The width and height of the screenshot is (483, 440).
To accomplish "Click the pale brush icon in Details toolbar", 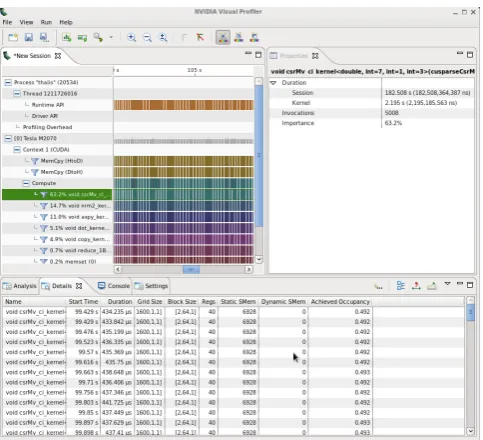I will click(x=378, y=286).
